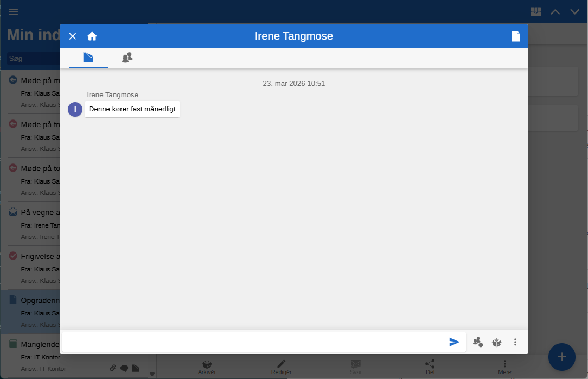Select the message 'Denne kører fast månedligt'
This screenshot has width=588, height=379.
point(132,109)
